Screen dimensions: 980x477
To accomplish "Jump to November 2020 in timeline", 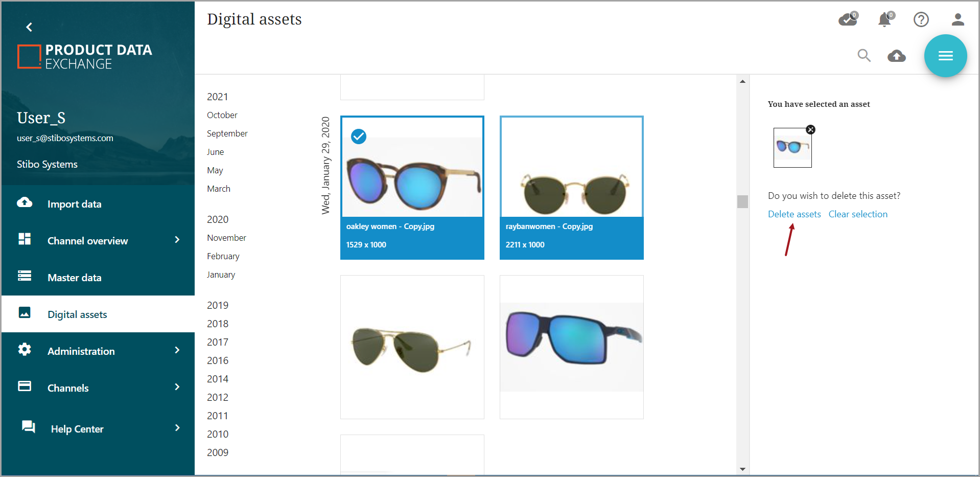I will (x=226, y=238).
